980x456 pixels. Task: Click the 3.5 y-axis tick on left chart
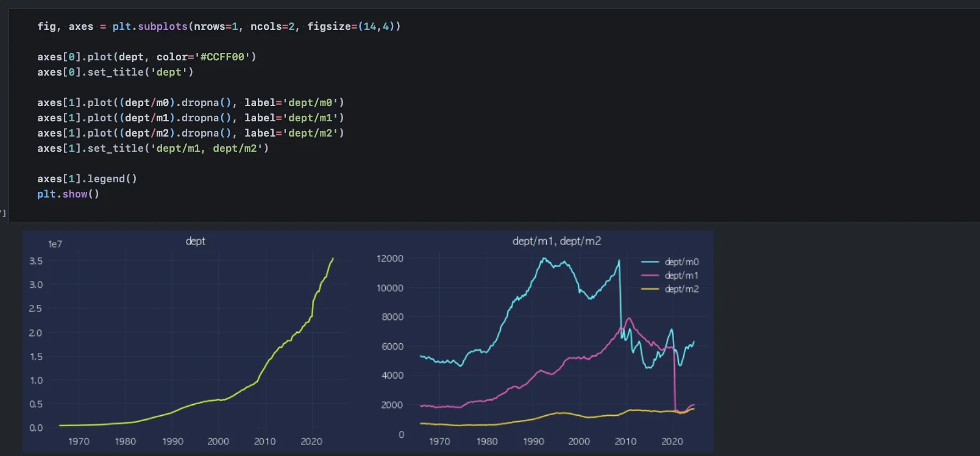[x=36, y=261]
